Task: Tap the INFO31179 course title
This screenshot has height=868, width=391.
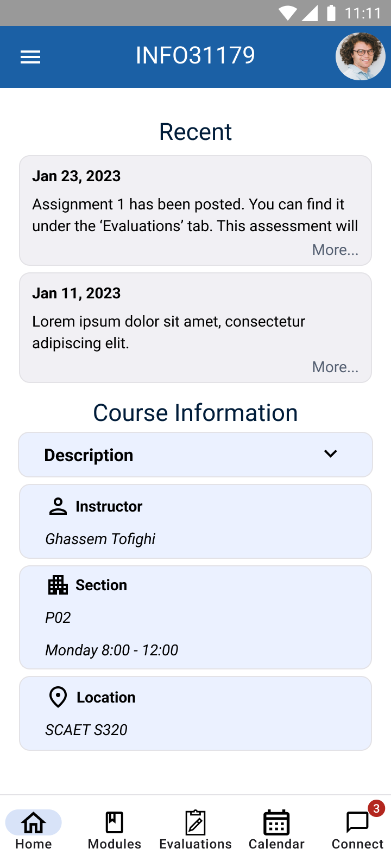Action: pos(195,55)
